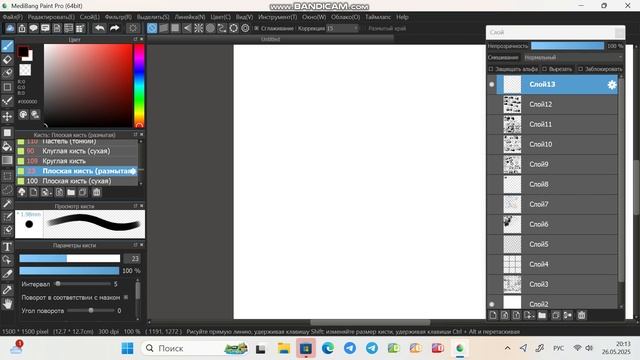Open Редактировать menu
Image resolution: width=640 pixels, height=360 pixels.
point(51,17)
